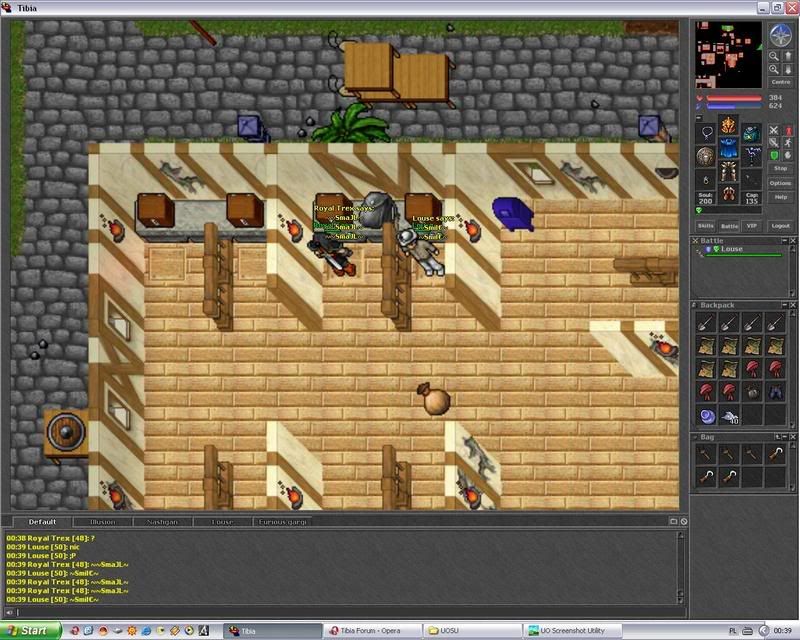Open the Nashgan chat tab
This screenshot has width=800, height=640.
click(162, 522)
